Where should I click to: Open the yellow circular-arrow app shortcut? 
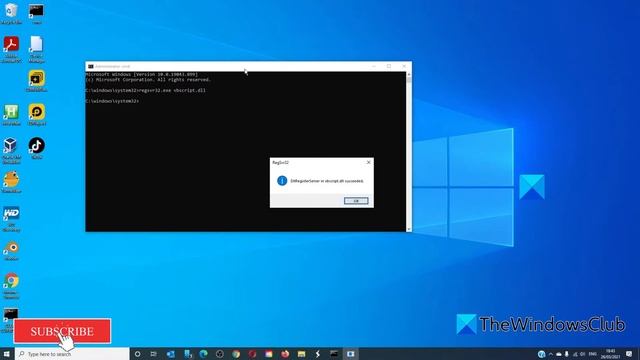coord(37,115)
